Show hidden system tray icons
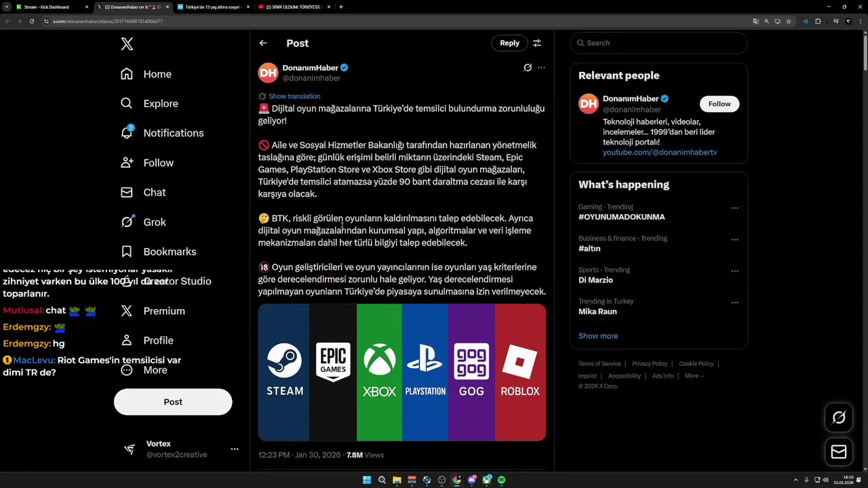Screen dimensions: 868x488 pyautogui.click(x=795, y=480)
